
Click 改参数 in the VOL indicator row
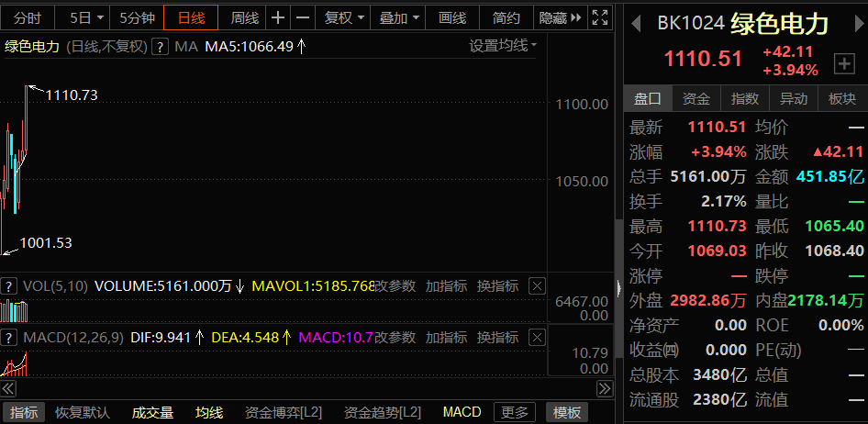395,286
